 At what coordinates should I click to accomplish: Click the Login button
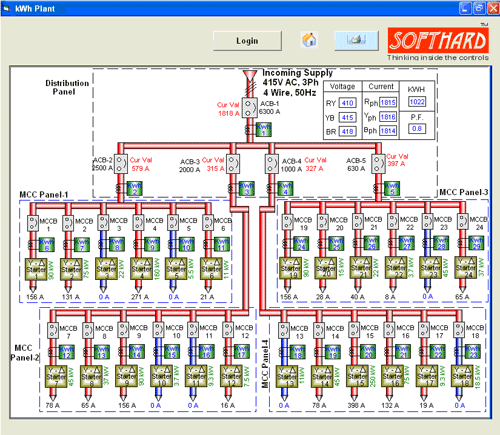247,41
